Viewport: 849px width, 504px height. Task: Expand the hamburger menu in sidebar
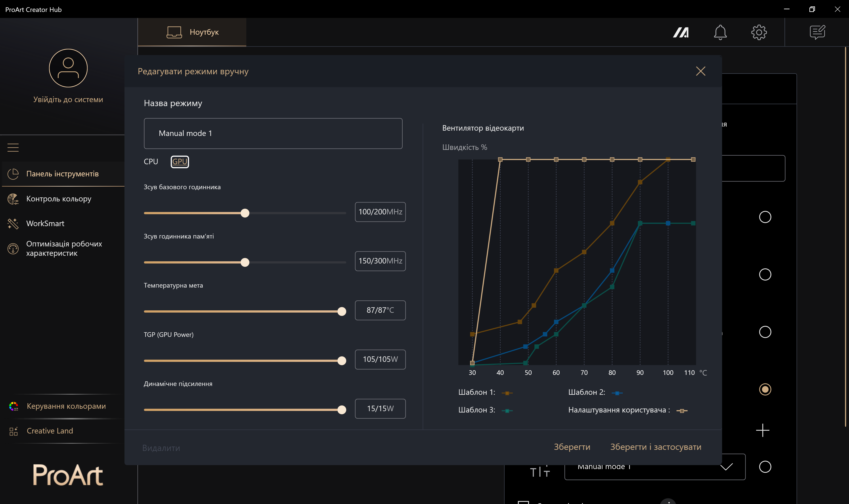pos(13,147)
